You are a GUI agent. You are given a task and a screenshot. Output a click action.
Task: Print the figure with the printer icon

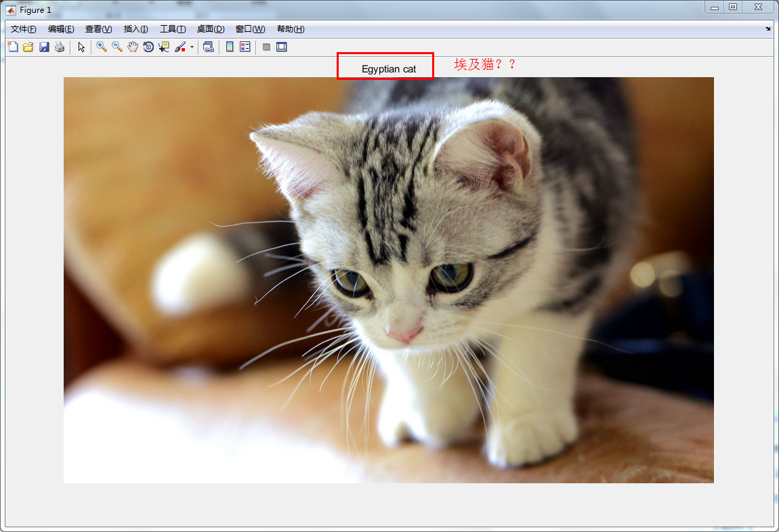(x=60, y=47)
